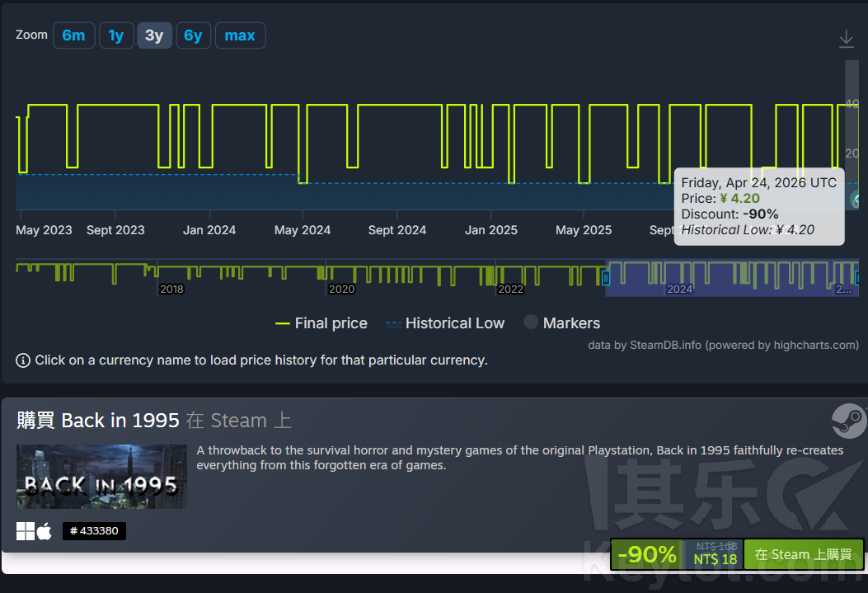
Task: Grab the navigator's left range handle
Action: click(606, 278)
